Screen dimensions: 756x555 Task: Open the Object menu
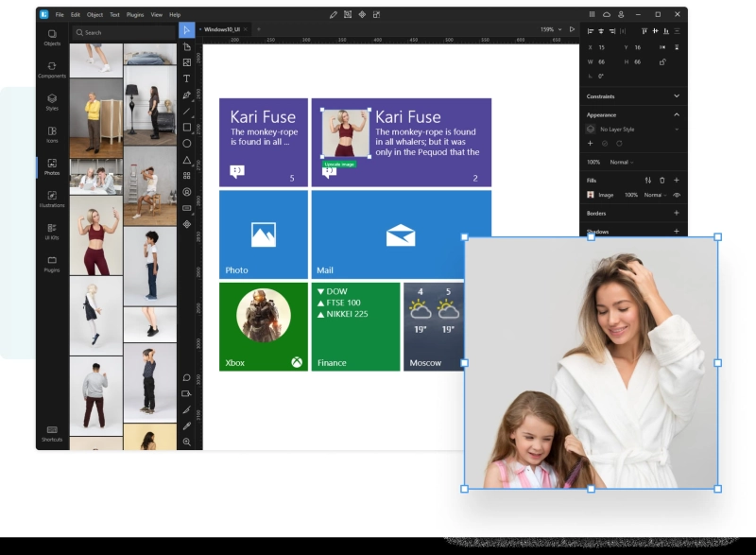click(x=95, y=15)
